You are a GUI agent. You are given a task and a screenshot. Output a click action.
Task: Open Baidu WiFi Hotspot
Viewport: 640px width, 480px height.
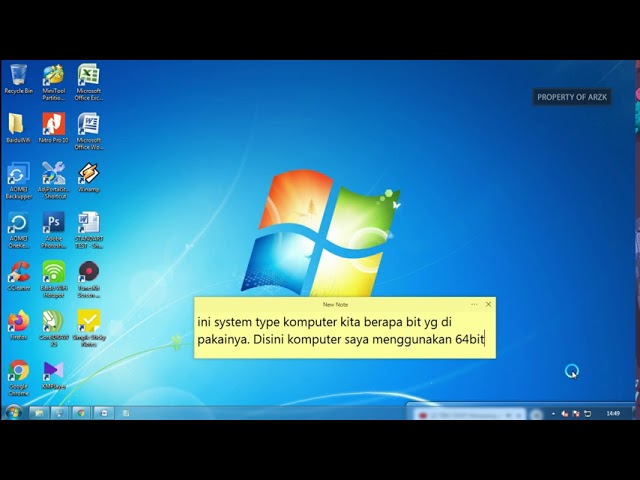click(x=53, y=280)
